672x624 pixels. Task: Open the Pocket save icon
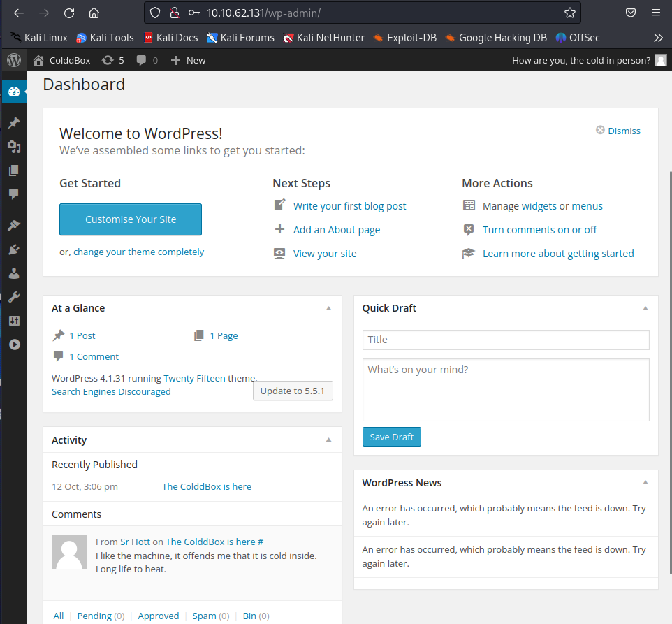pos(630,13)
